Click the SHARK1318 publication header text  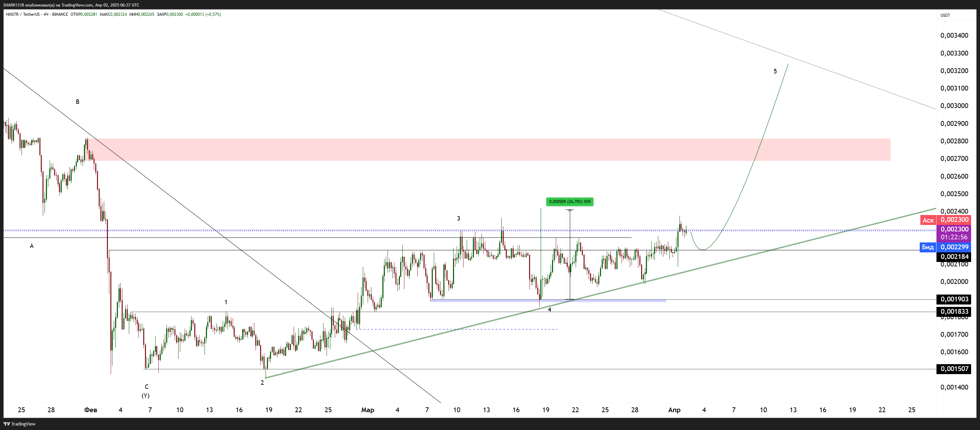[x=71, y=5]
